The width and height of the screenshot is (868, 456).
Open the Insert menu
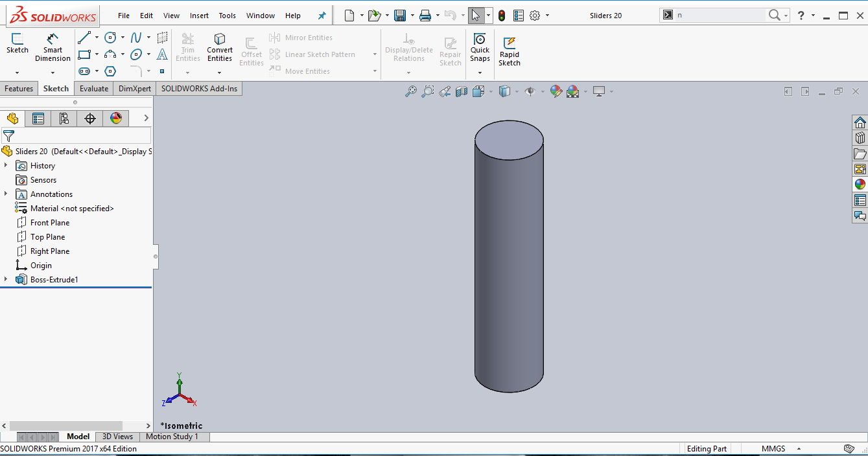[x=200, y=16]
